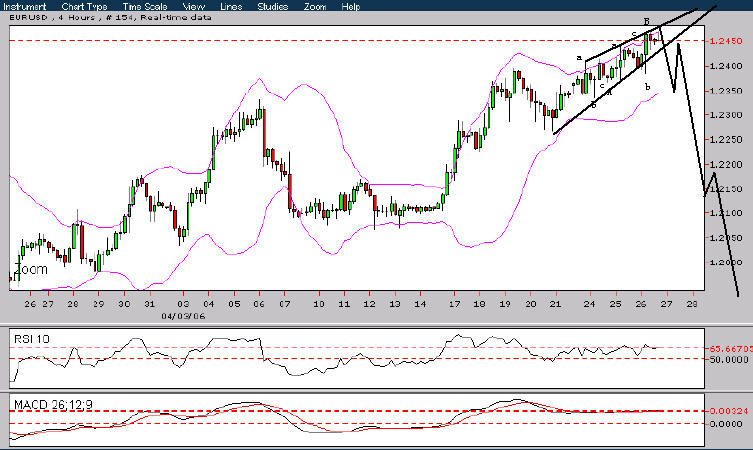The width and height of the screenshot is (753, 450).
Task: Open the Instrument menu
Action: [26, 6]
